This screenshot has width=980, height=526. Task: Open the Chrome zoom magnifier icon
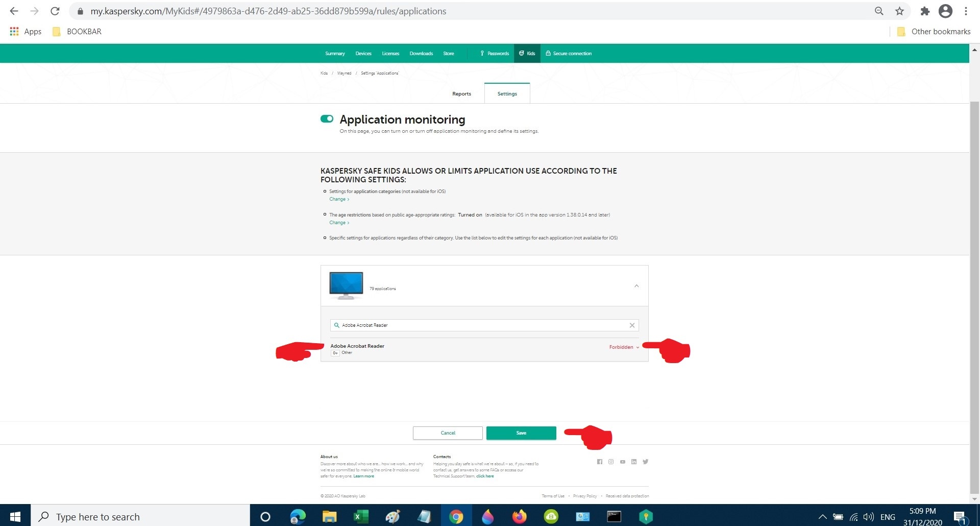pos(879,11)
